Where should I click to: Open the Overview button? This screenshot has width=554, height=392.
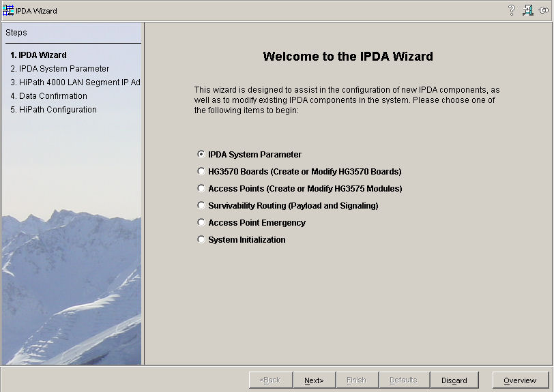coord(520,380)
